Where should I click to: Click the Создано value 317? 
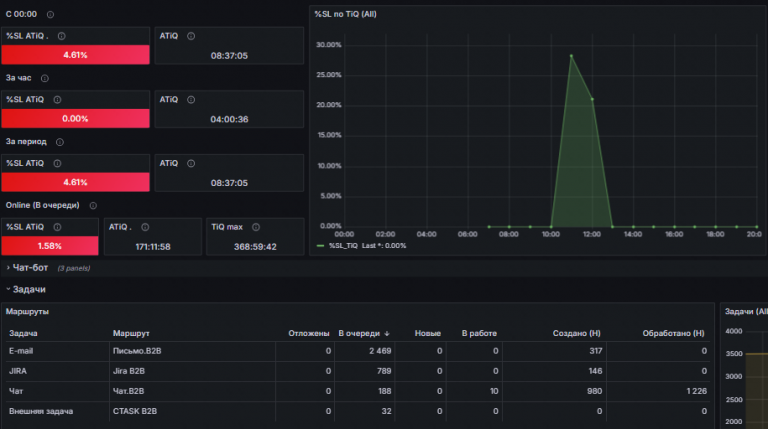click(x=596, y=351)
